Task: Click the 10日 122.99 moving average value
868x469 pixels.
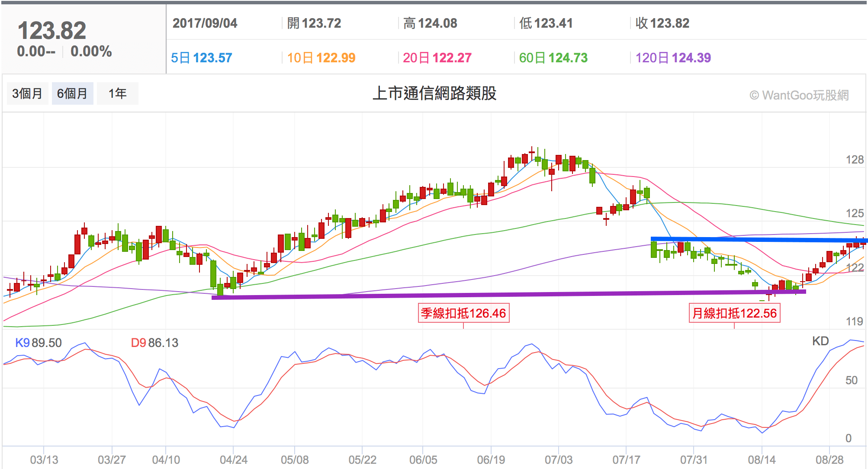Action: [321, 58]
